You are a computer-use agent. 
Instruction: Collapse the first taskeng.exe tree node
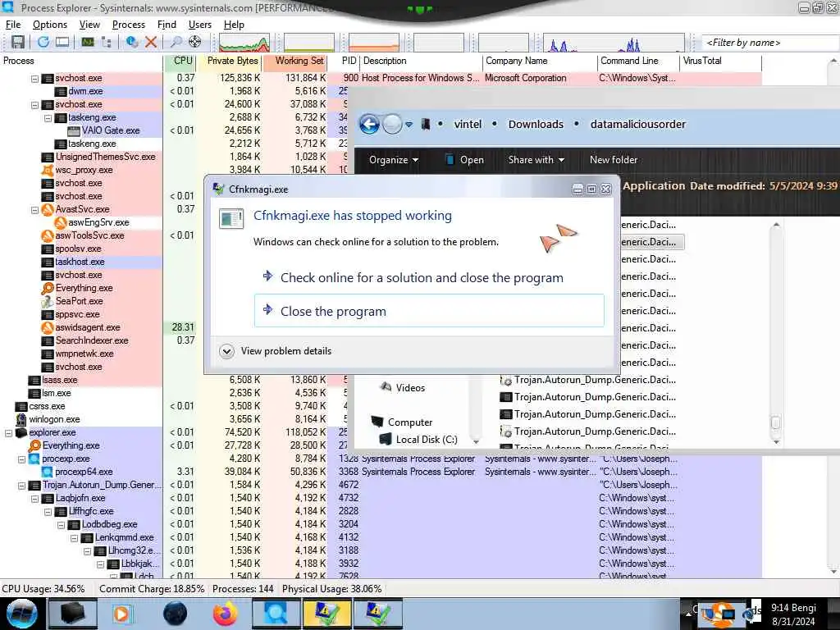(x=48, y=118)
